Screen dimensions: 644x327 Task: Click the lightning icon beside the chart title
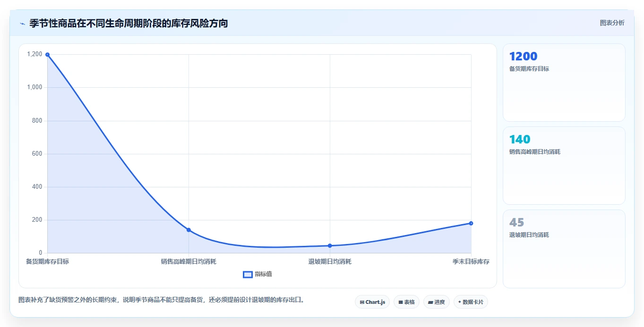point(22,24)
